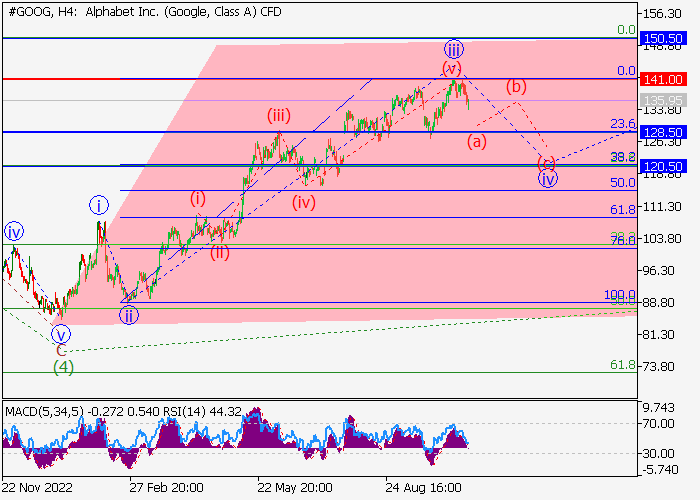The height and width of the screenshot is (500, 700).
Task: Click the 50.0 Fibonacci retracement label
Action: (x=622, y=183)
